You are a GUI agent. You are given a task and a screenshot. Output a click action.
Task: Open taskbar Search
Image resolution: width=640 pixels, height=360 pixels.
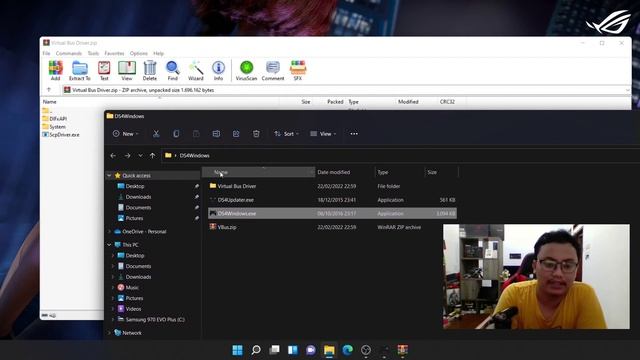click(x=256, y=350)
